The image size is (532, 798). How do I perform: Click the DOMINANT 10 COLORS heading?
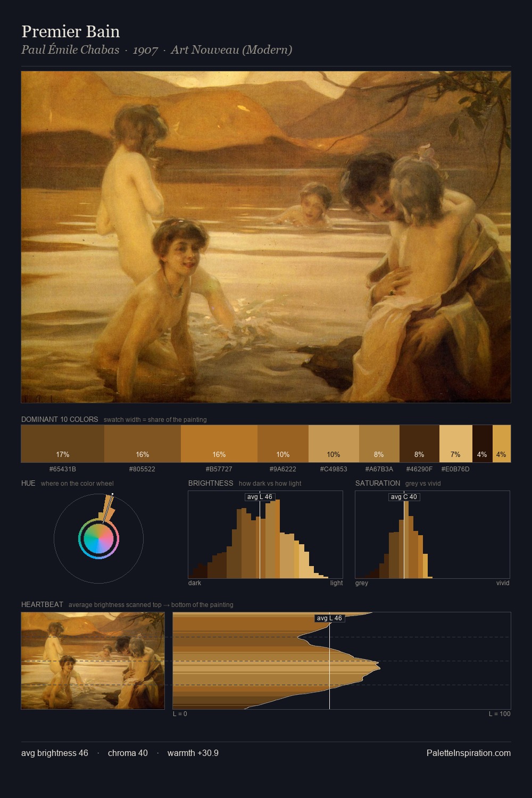coord(60,419)
